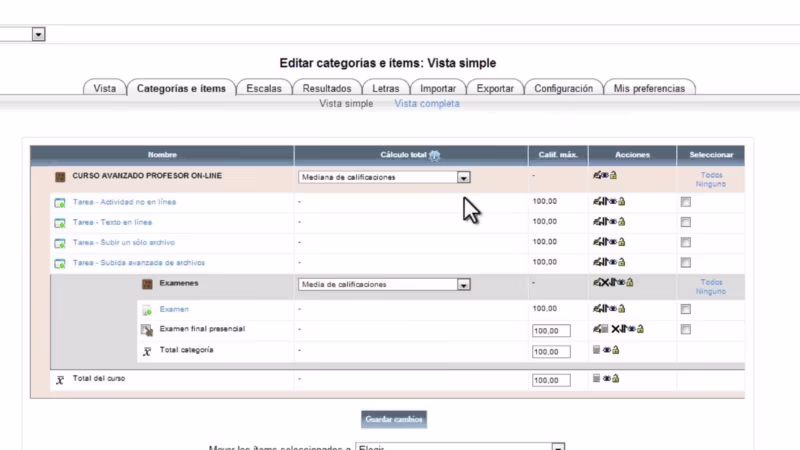Move the Examen quiz item

[604, 309]
